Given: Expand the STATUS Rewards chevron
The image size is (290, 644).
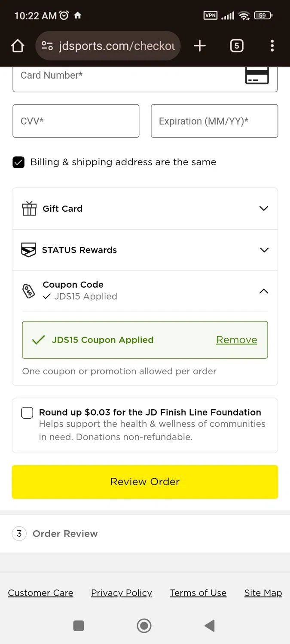Looking at the screenshot, I should (x=264, y=250).
